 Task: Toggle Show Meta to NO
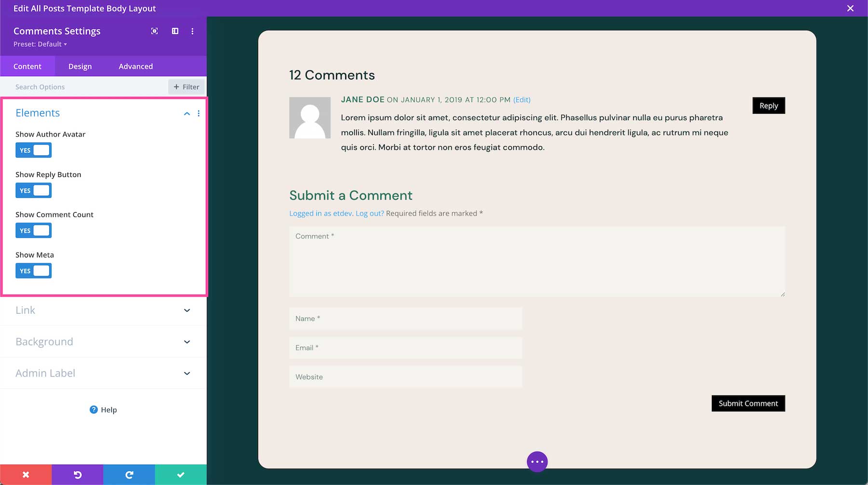(x=33, y=270)
